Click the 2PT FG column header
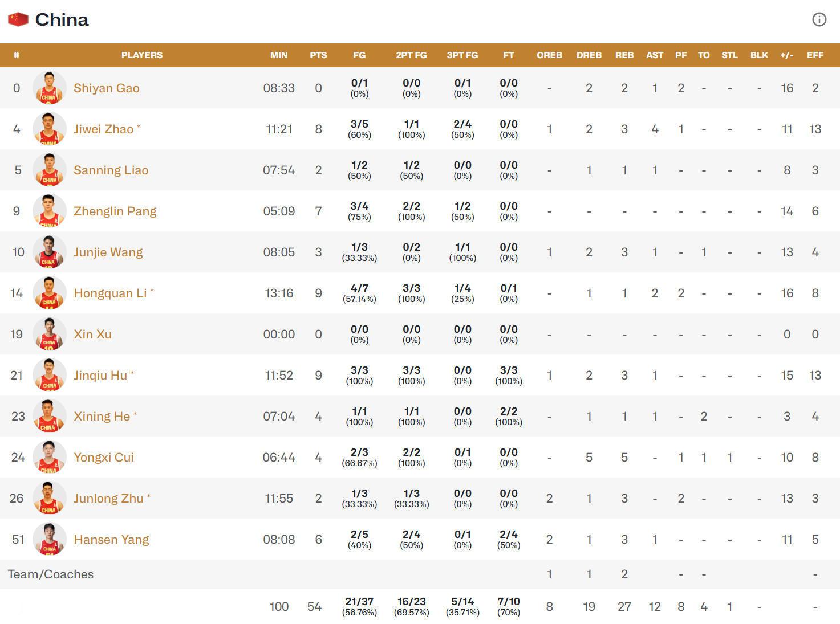 click(411, 55)
